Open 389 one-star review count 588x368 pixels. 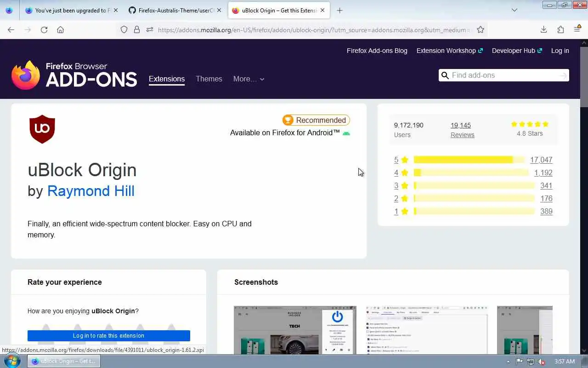[546, 211]
